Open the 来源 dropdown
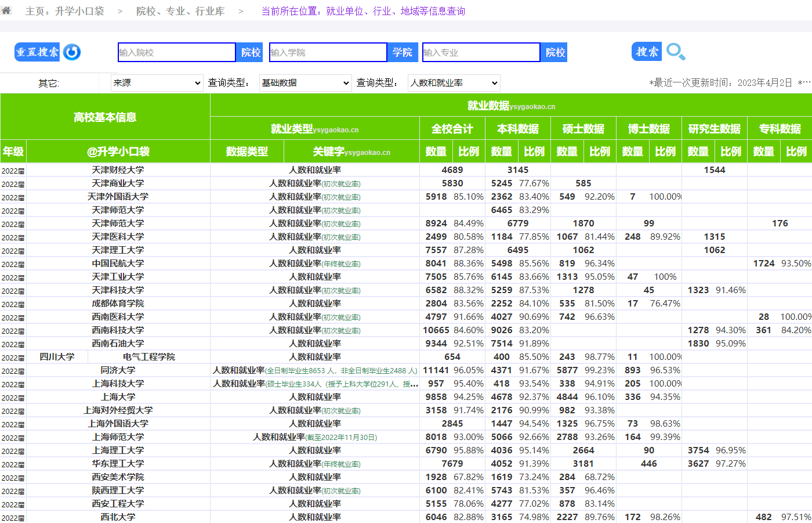Screen dimensions: 812x523 click(157, 83)
